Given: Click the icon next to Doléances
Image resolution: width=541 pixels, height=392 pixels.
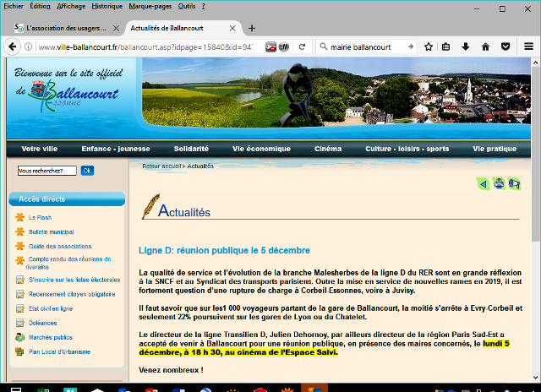Looking at the screenshot, I should click(x=20, y=323).
